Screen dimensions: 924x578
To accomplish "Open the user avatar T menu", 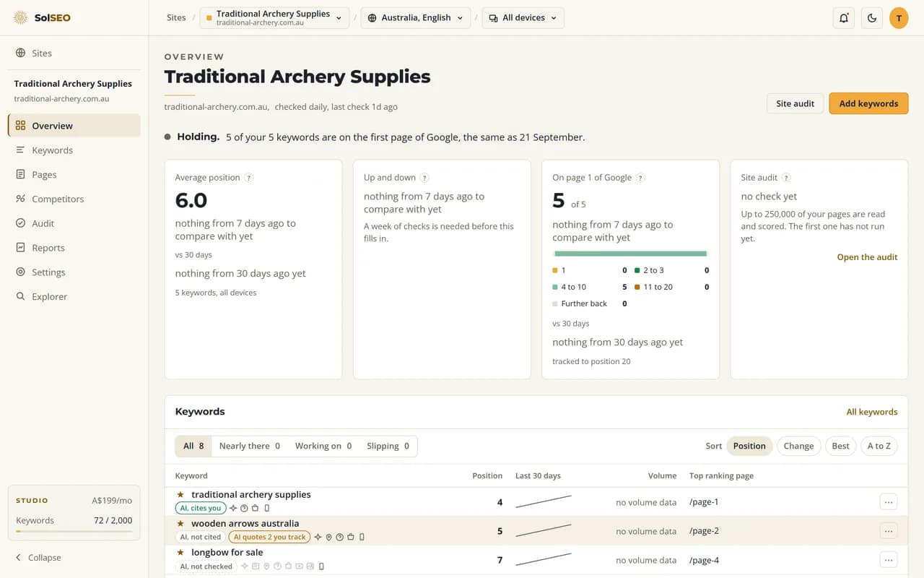I will tap(899, 18).
